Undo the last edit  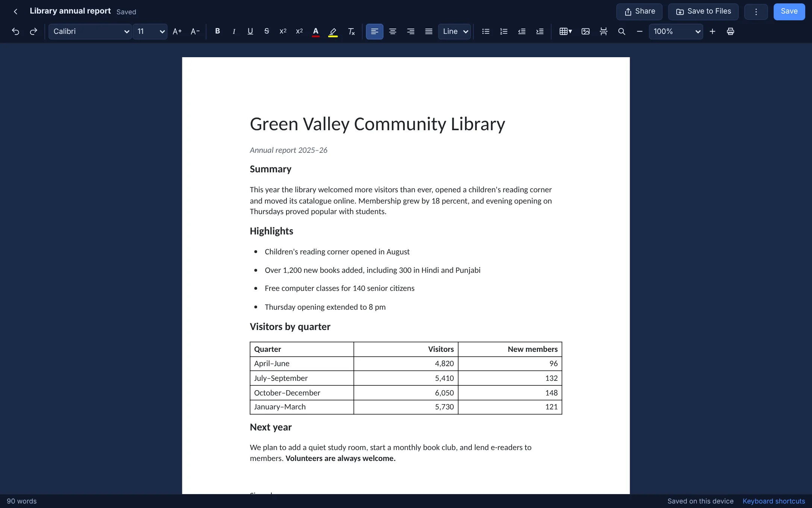tap(15, 32)
